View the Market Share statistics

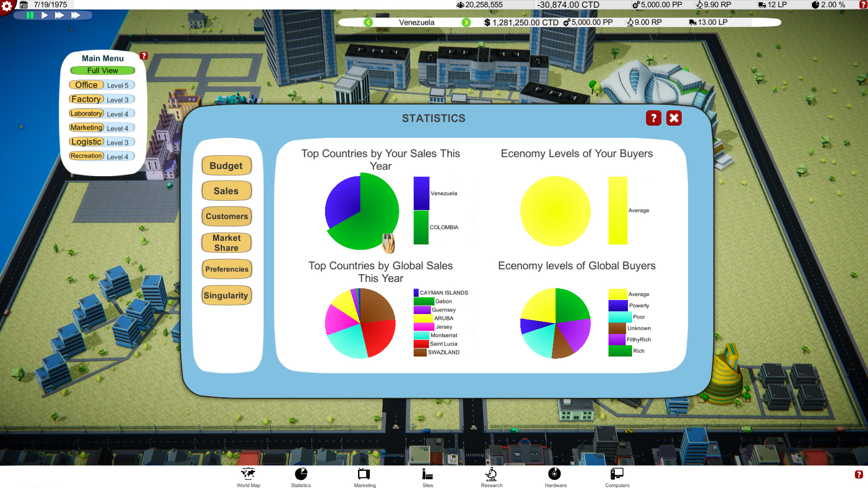(226, 243)
